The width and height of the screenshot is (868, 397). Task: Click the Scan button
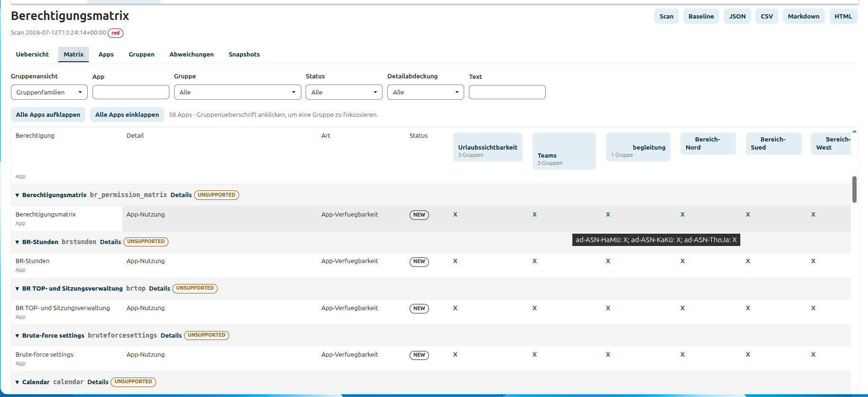click(666, 16)
